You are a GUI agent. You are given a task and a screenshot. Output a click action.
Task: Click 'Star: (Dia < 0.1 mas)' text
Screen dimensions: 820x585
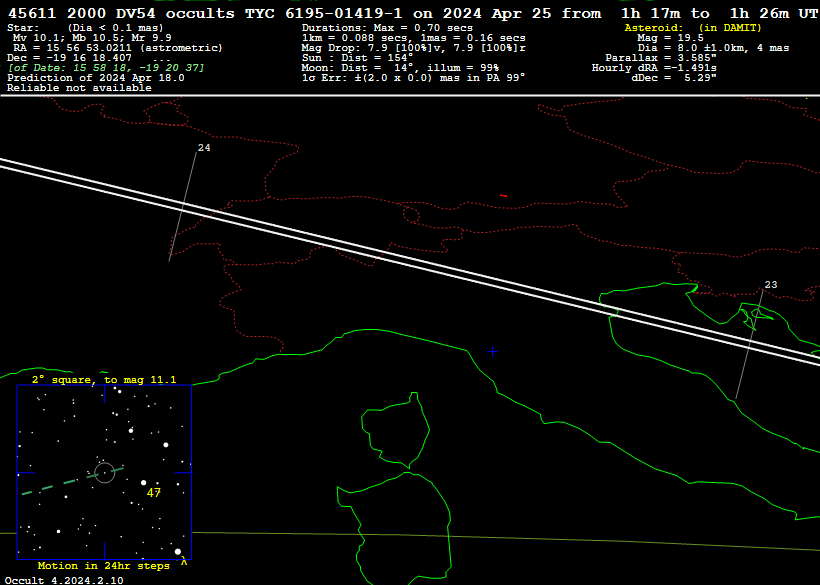tap(85, 28)
